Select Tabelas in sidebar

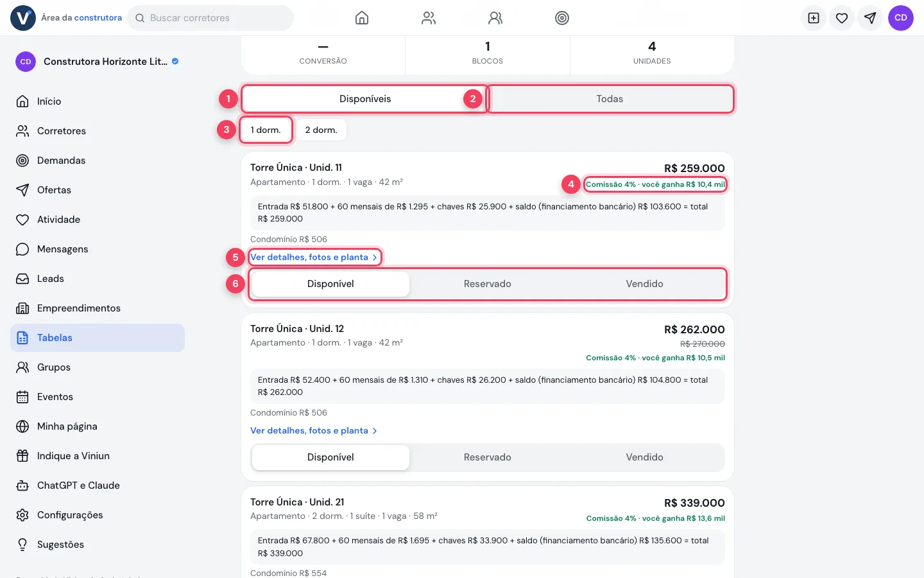pyautogui.click(x=98, y=338)
